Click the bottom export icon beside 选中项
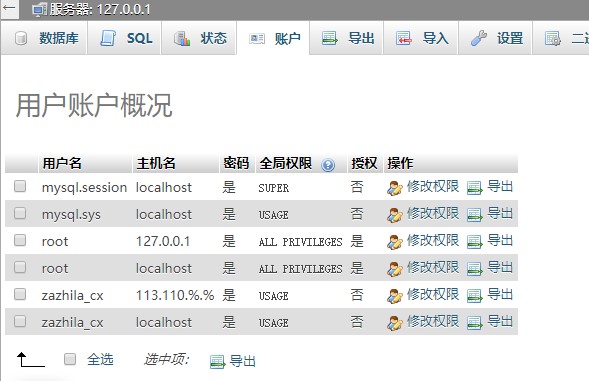589x381 pixels. [217, 362]
